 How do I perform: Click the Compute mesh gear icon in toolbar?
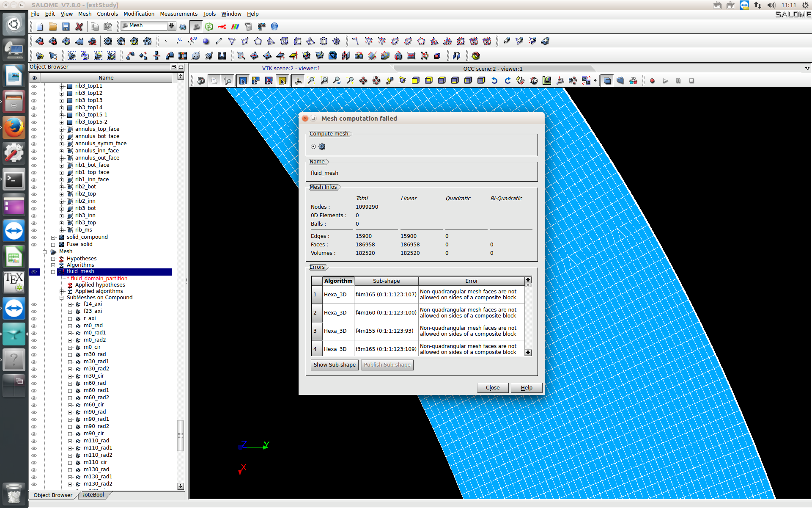pos(108,41)
